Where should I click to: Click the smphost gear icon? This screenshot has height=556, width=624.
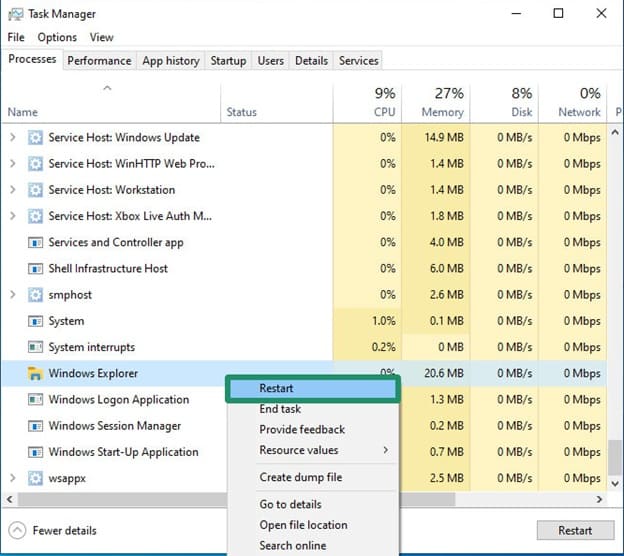(x=35, y=295)
